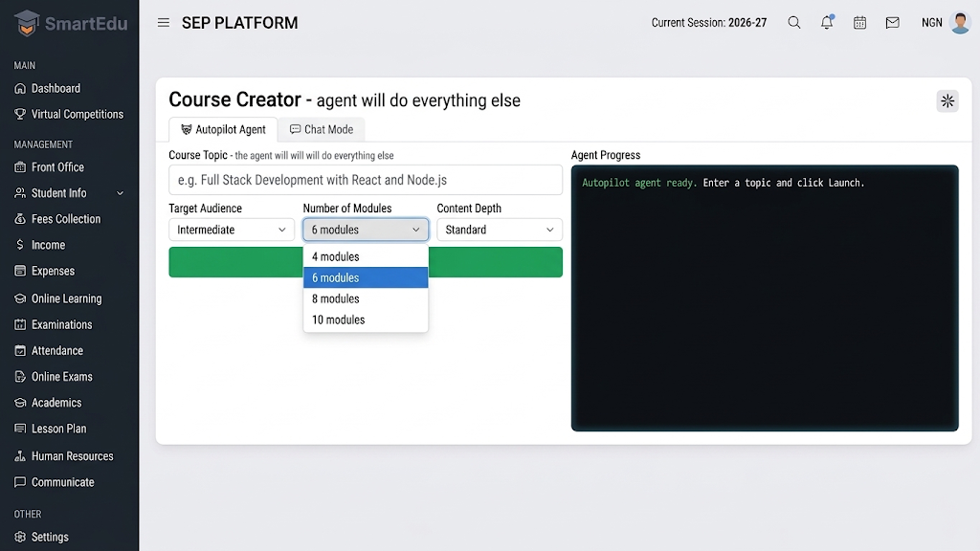Screen dimensions: 980x551
Task: Click the MANAGEMENT section heading
Action: coord(43,144)
